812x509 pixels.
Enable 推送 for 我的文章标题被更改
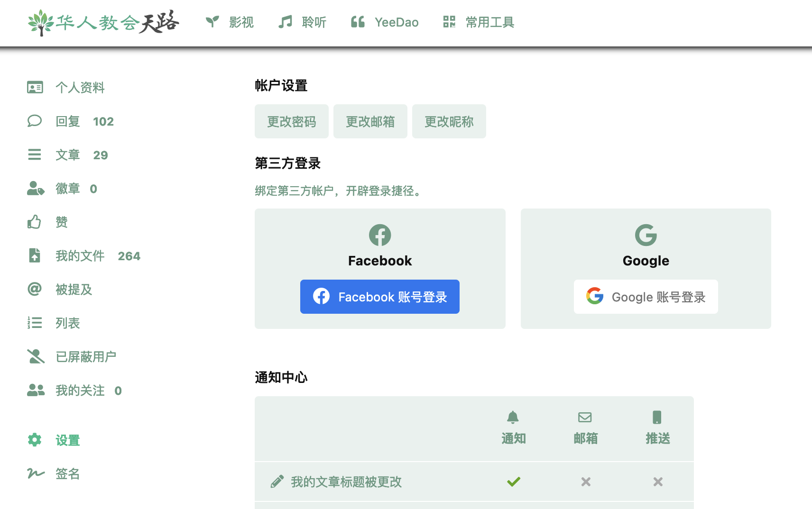(x=657, y=482)
